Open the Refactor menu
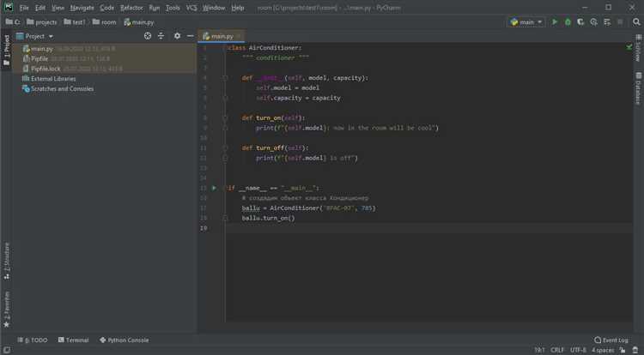Image resolution: width=644 pixels, height=355 pixels. [x=131, y=8]
